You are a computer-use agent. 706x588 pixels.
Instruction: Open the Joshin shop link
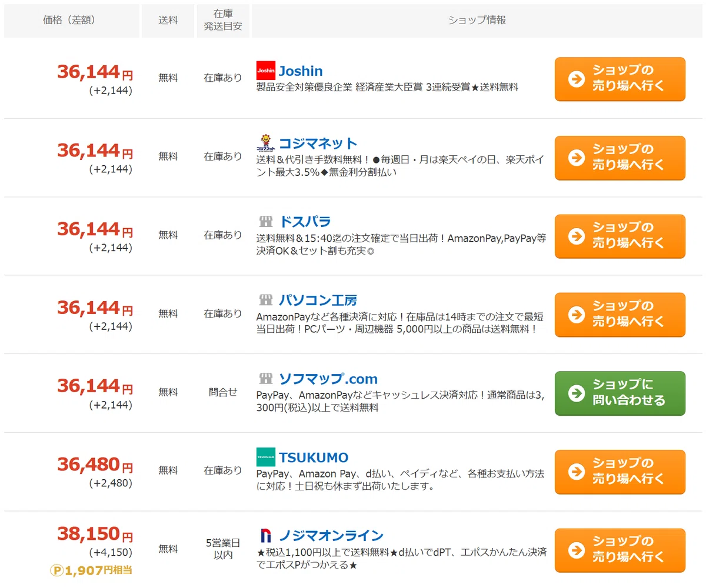tap(300, 71)
